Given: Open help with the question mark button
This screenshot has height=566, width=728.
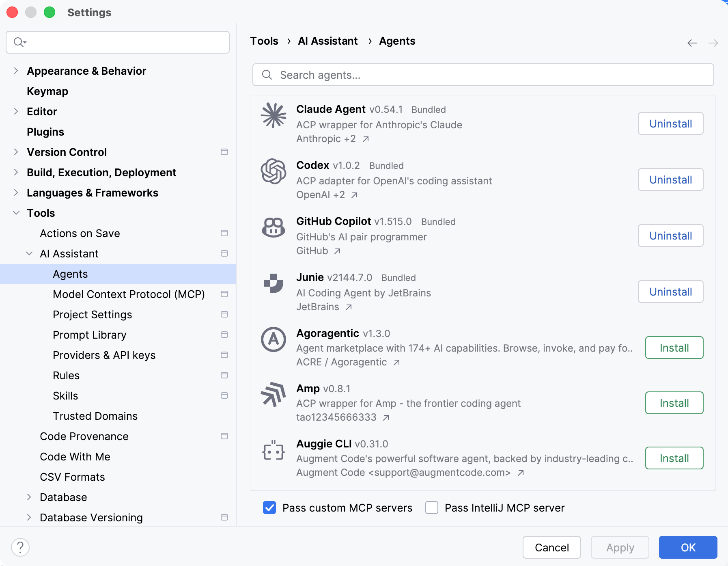Looking at the screenshot, I should click(20, 547).
